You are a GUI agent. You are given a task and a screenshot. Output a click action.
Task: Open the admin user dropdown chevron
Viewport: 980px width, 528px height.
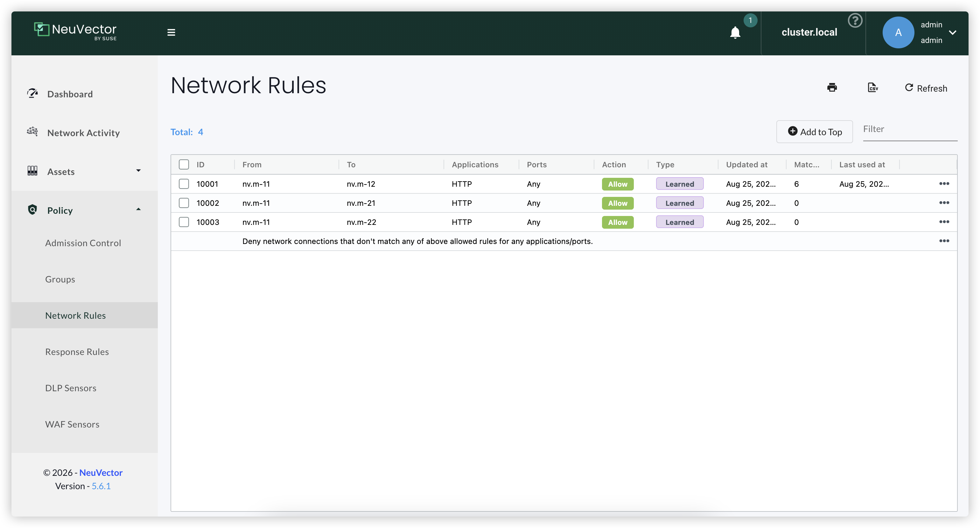(x=953, y=33)
